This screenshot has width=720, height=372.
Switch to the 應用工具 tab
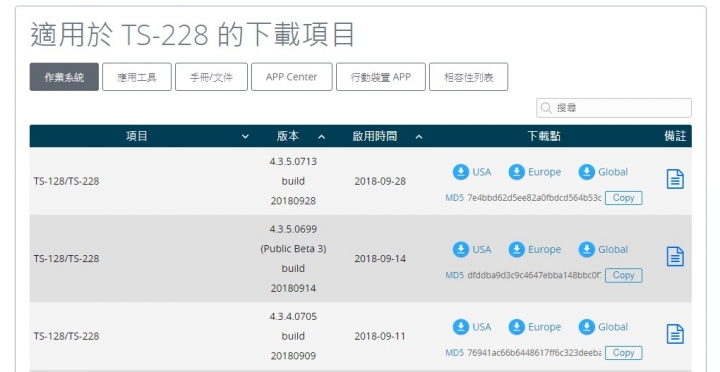[137, 77]
